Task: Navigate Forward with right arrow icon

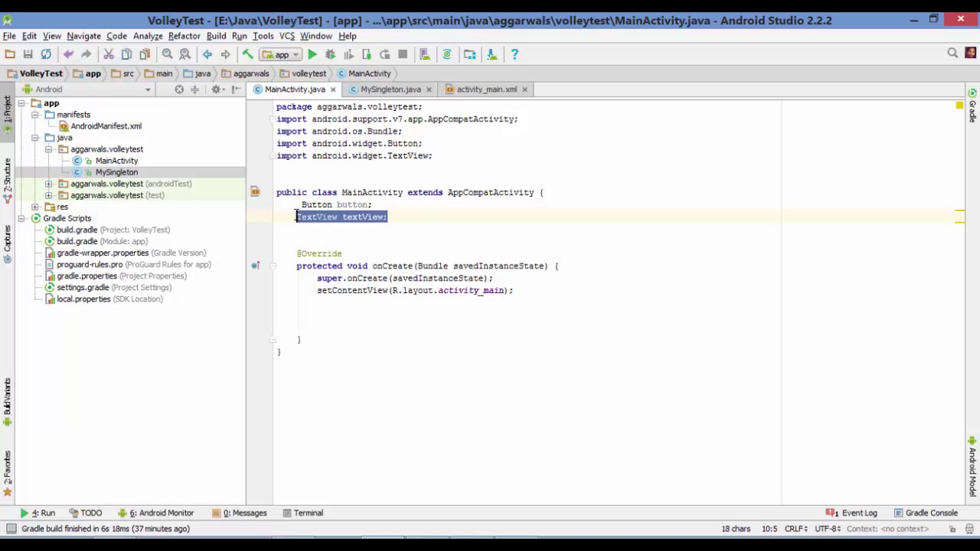Action: point(225,54)
